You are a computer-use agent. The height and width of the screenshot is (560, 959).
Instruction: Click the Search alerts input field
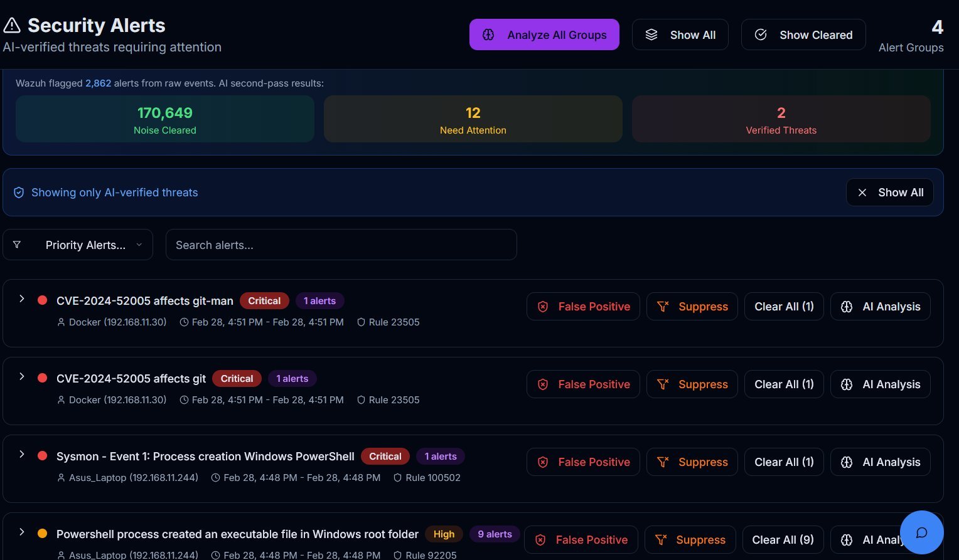(341, 245)
